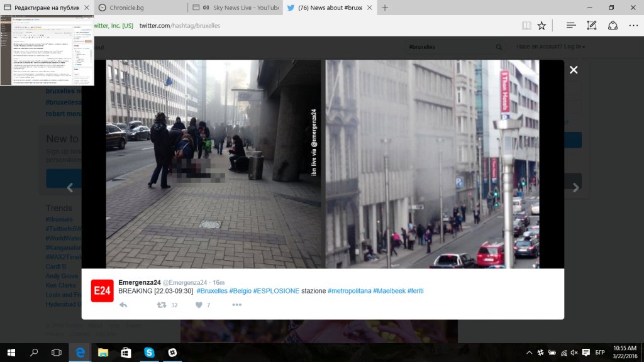
Task: Open the Windows Start menu
Action: coord(11,353)
